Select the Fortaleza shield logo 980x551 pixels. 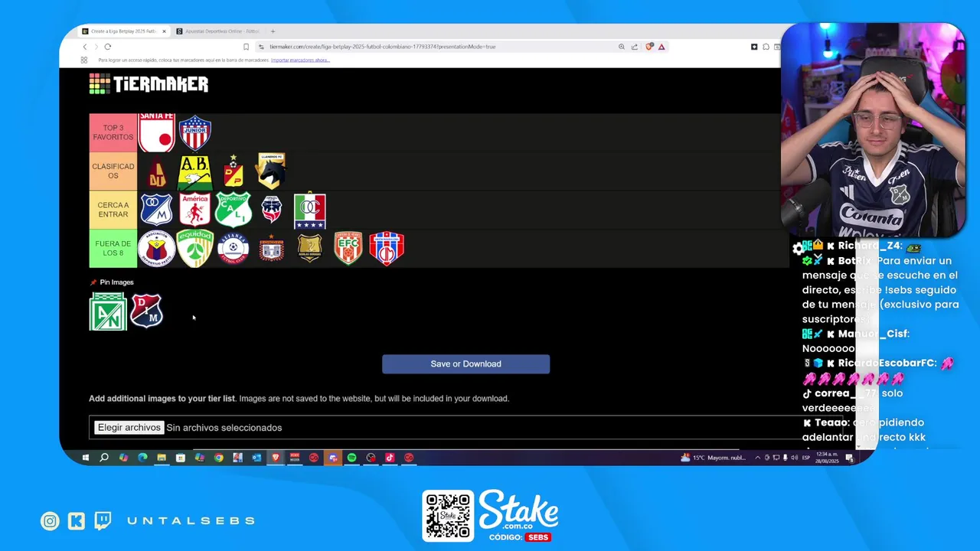(x=272, y=209)
